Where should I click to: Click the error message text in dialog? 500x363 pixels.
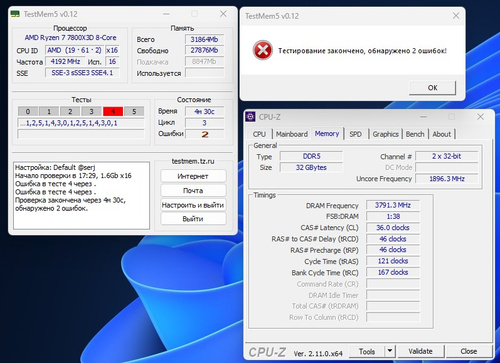362,51
